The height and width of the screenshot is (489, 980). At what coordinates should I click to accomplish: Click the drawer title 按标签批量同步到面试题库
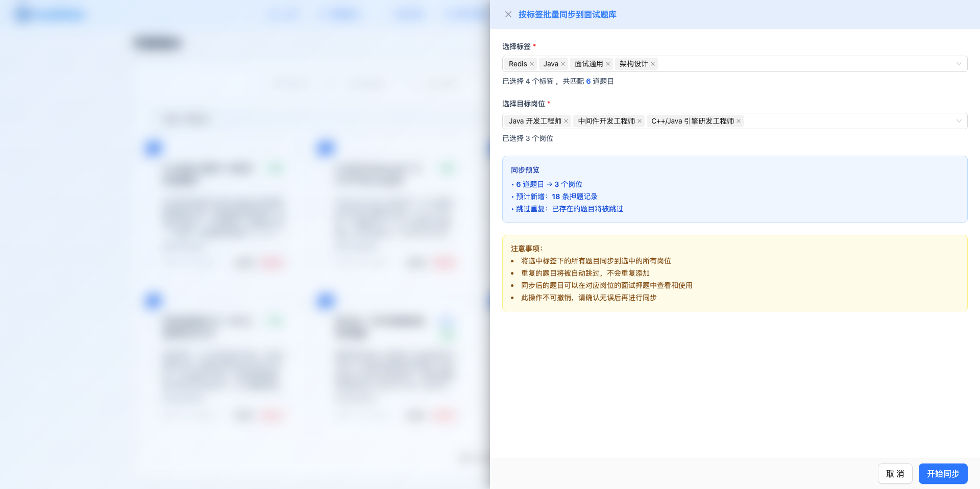(x=567, y=14)
